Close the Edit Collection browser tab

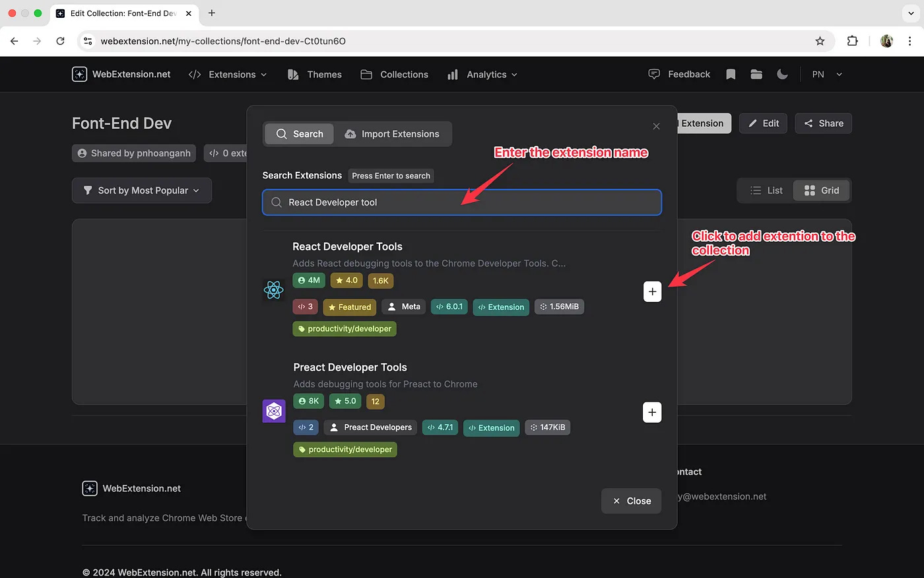tap(189, 13)
